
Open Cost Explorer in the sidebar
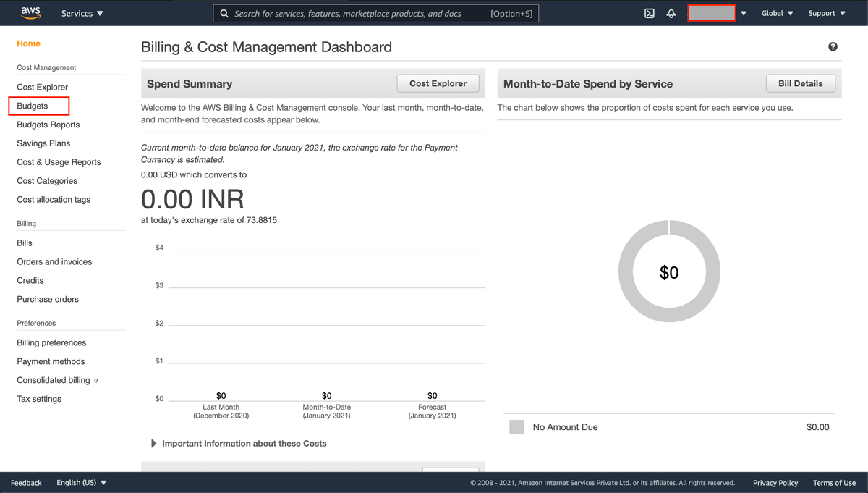[43, 87]
